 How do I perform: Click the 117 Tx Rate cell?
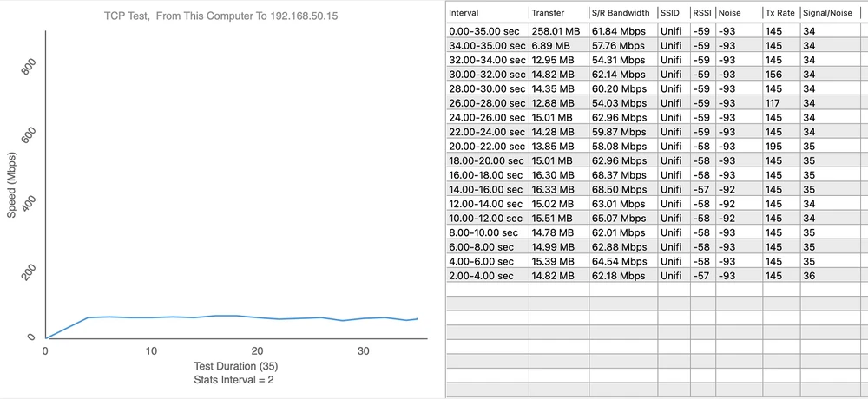pos(773,103)
